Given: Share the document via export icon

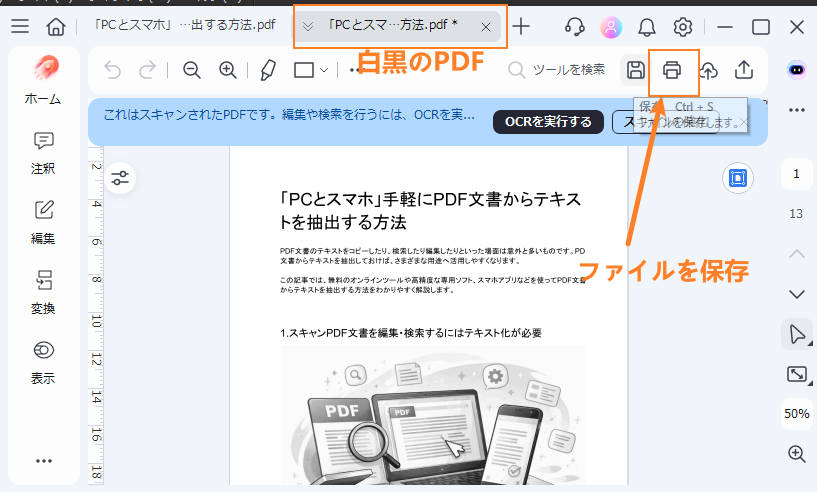Looking at the screenshot, I should click(744, 70).
